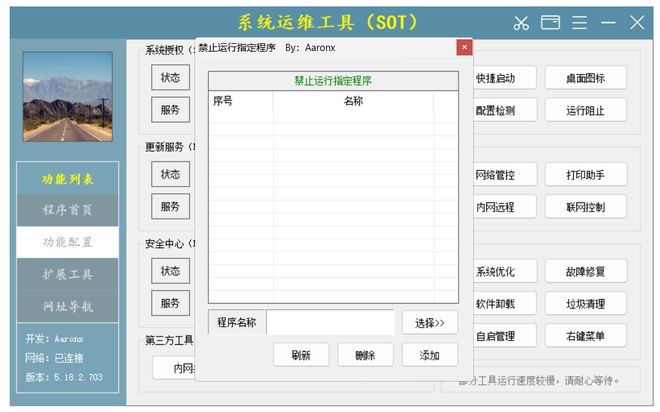Open the 网址导航 sidebar item

click(x=67, y=306)
